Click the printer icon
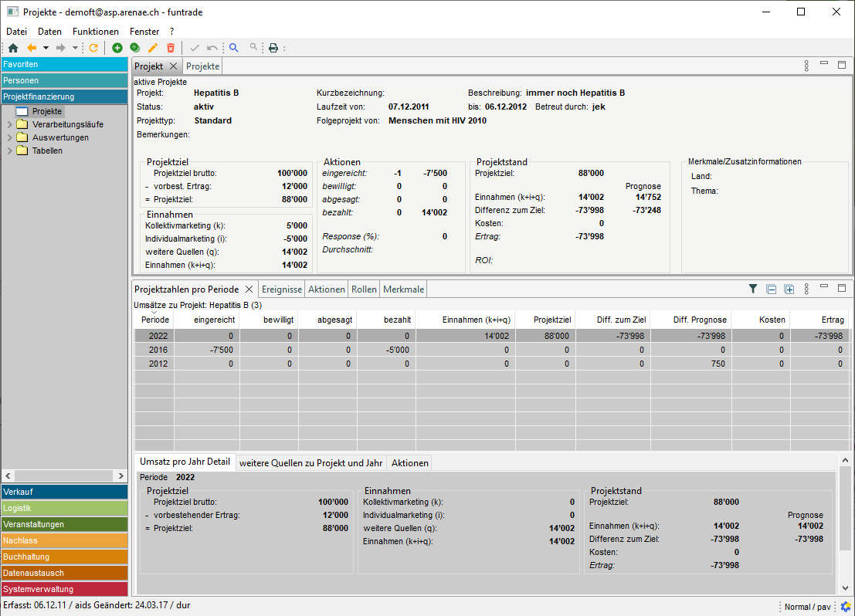 point(273,48)
